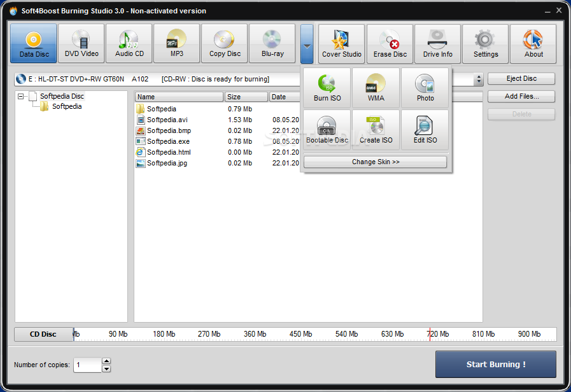Viewport: 571px width, 392px height.
Task: Select the Softpedia Disc tree root
Action: tap(62, 96)
